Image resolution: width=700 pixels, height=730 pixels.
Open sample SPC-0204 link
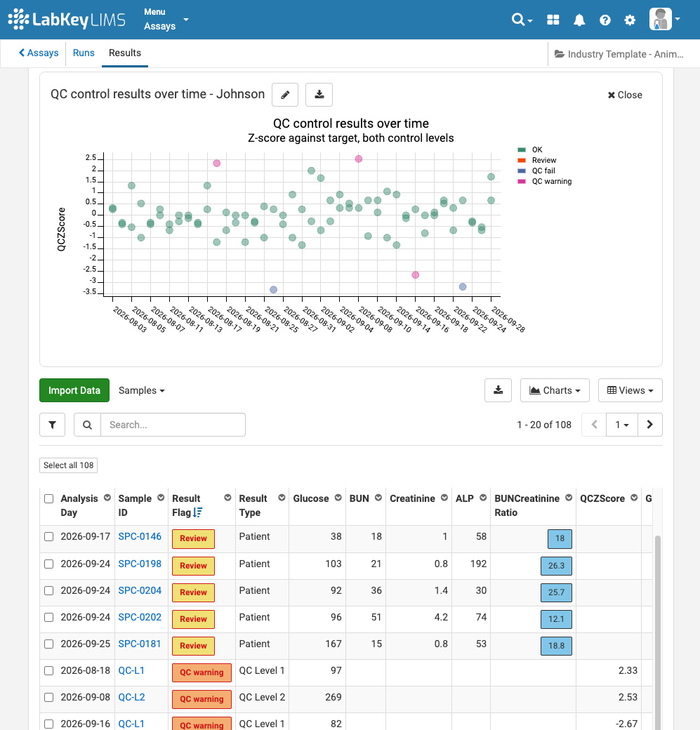point(140,590)
